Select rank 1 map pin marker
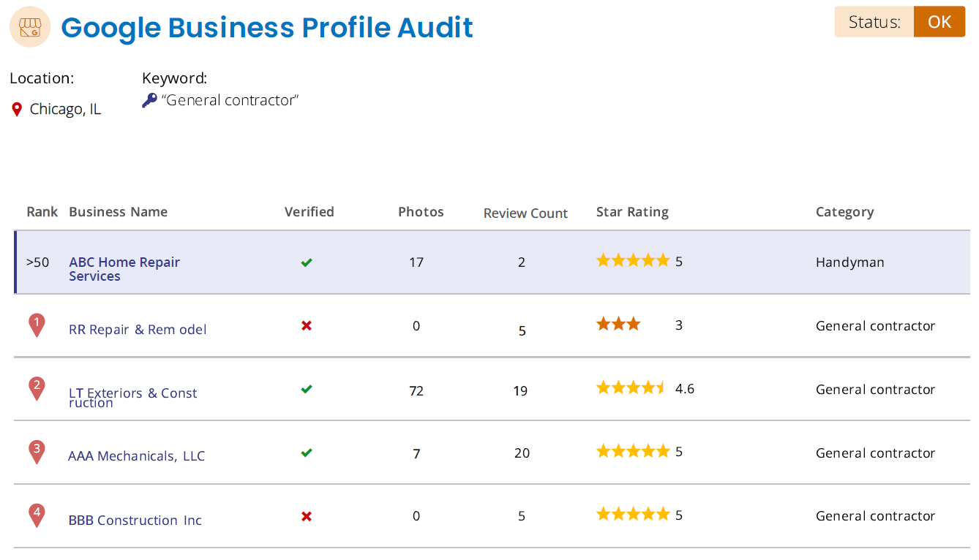The height and width of the screenshot is (560, 979). 37,325
